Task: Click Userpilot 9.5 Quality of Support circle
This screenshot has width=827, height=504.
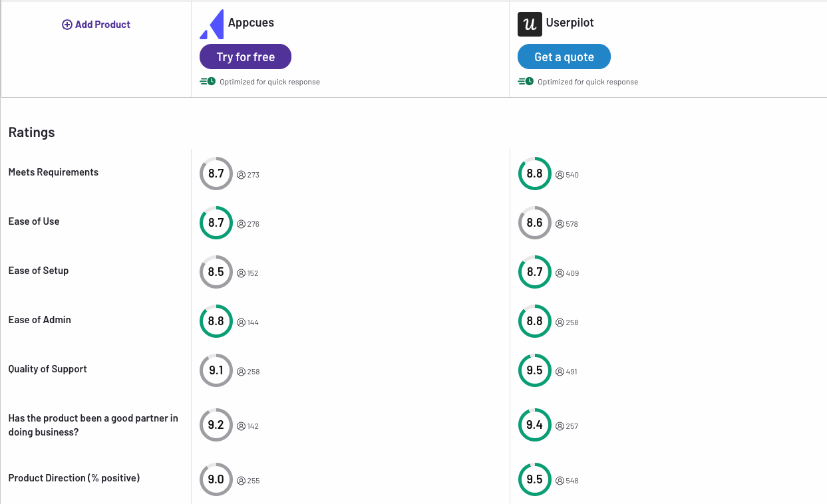Action: pyautogui.click(x=534, y=370)
